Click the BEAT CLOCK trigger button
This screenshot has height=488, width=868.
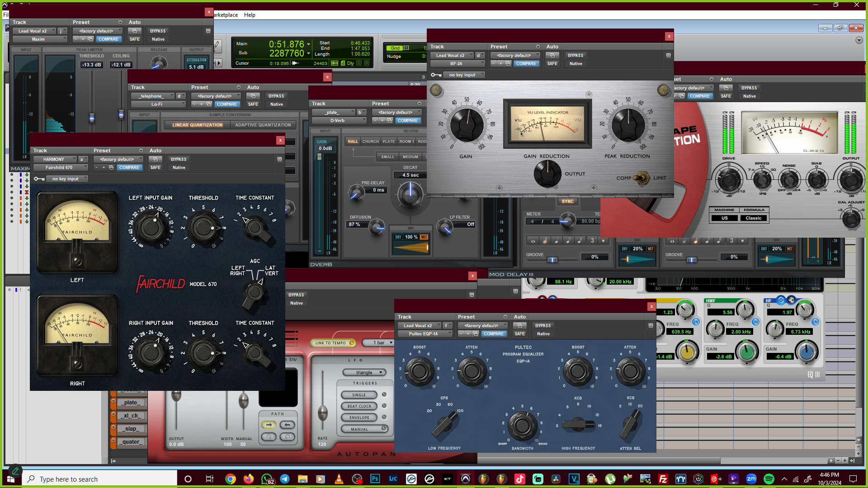coord(359,406)
